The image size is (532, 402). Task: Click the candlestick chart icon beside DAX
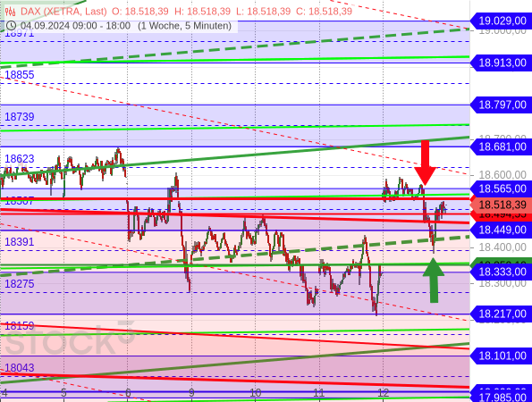click(x=10, y=12)
